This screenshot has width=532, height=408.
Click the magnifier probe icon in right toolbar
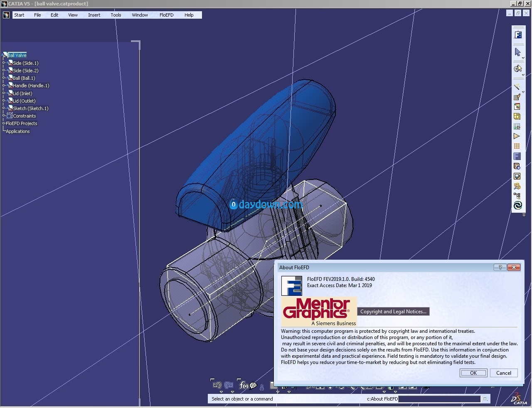[517, 186]
